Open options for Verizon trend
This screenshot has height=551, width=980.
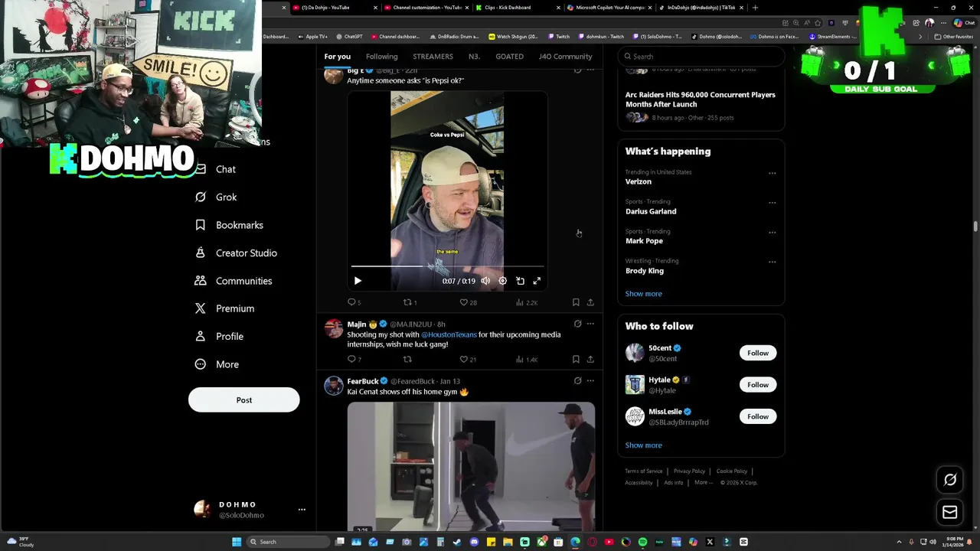tap(772, 173)
